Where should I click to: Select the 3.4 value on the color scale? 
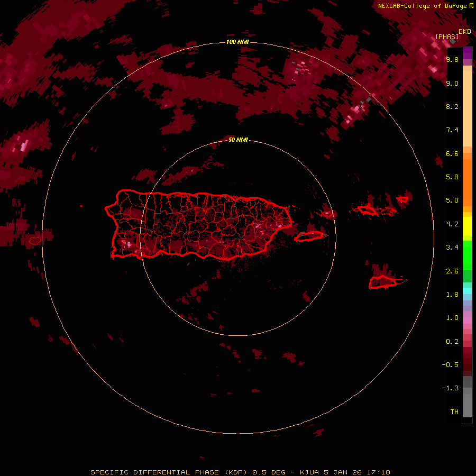[x=452, y=248]
